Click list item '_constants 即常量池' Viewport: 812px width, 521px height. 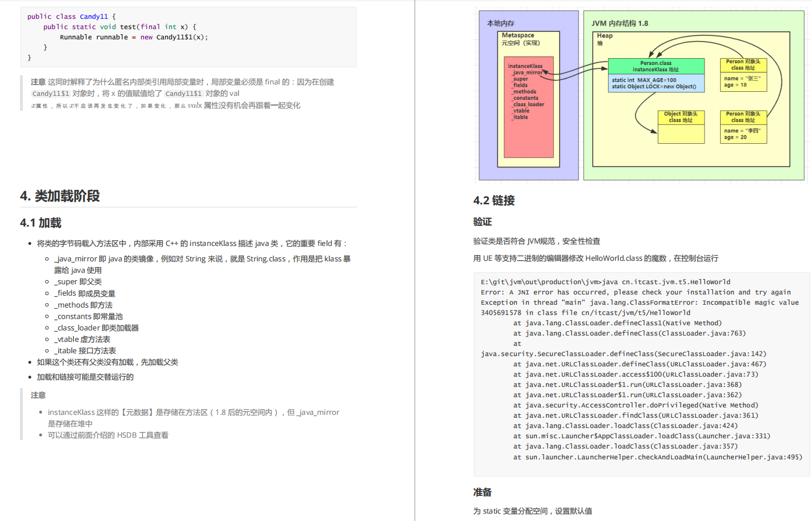(x=89, y=317)
